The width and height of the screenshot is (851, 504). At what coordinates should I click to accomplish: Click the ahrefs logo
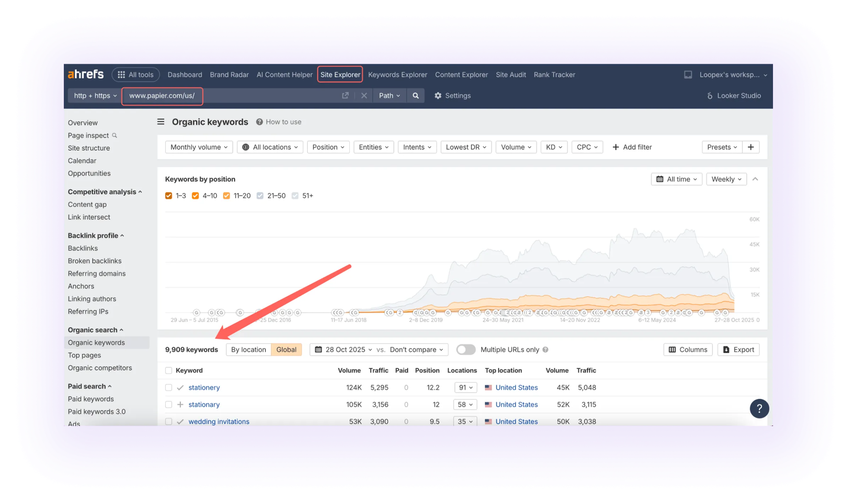85,74
